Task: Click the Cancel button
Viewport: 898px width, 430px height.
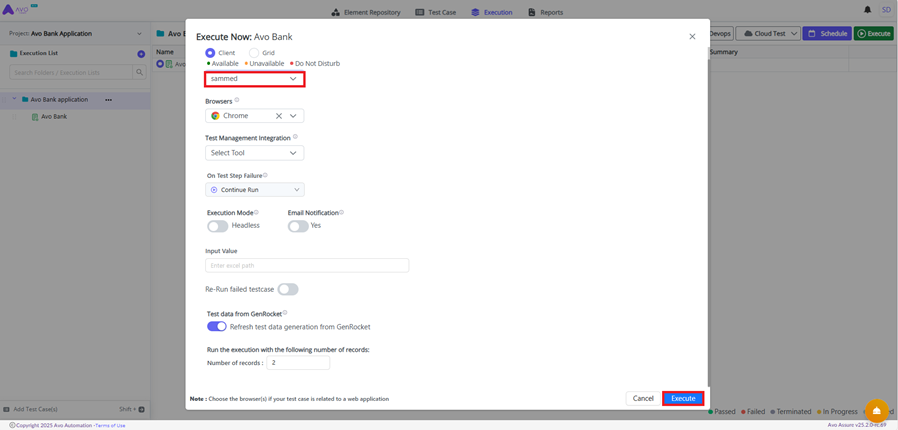Action: coord(643,398)
